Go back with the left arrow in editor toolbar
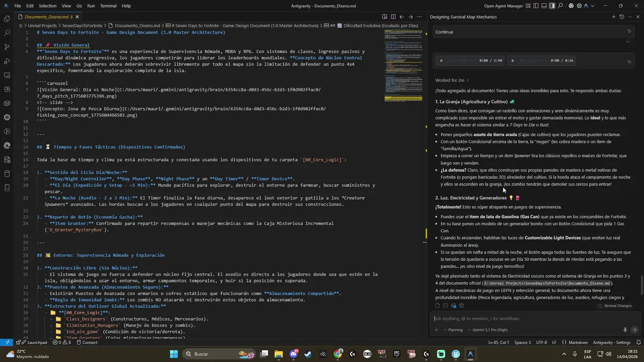Image resolution: width=644 pixels, height=362 pixels. pyautogui.click(x=401, y=17)
